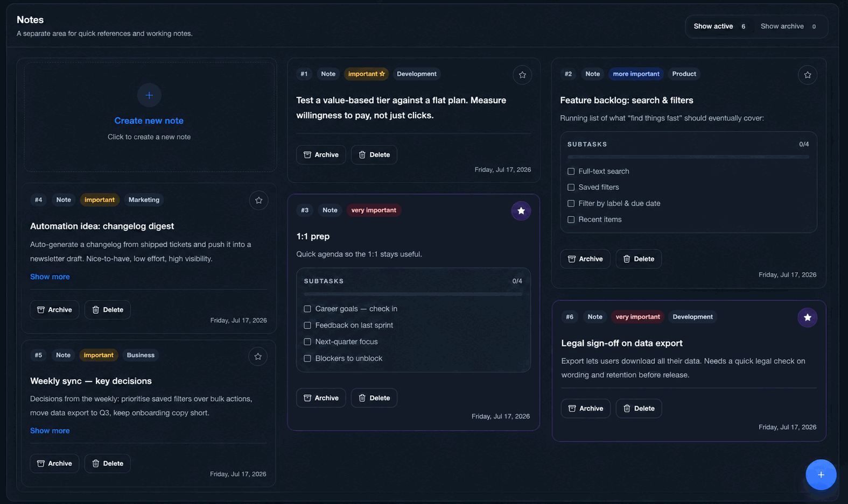Screen dimensions: 848x504
Task: Click the subtasks progress bar in Feature backlog
Action: pos(688,157)
